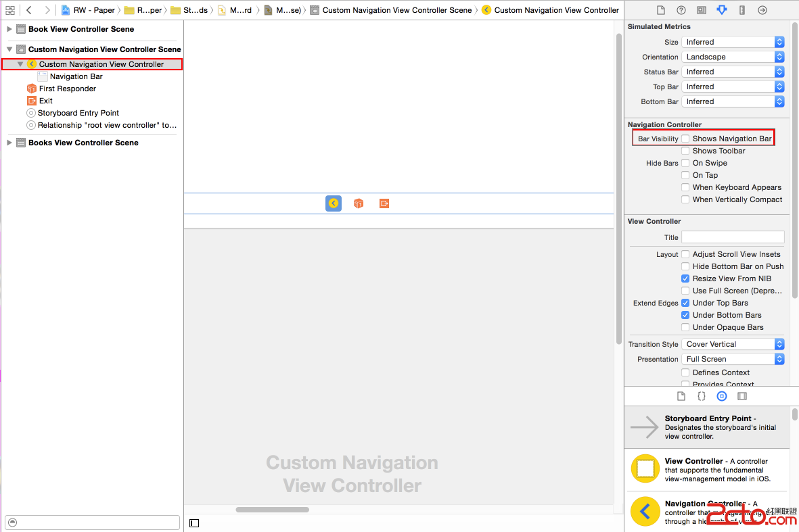Open the Connections inspector tab
799x532 pixels.
click(762, 10)
